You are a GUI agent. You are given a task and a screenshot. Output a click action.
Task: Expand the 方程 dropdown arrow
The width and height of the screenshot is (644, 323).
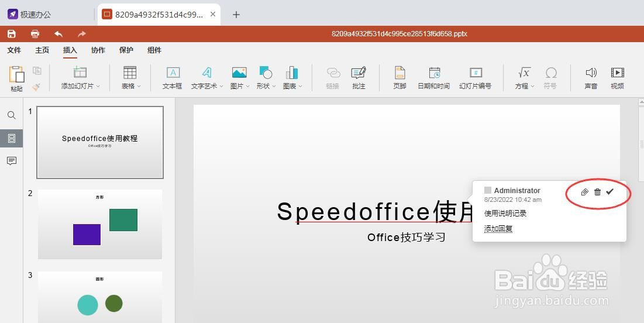point(533,86)
